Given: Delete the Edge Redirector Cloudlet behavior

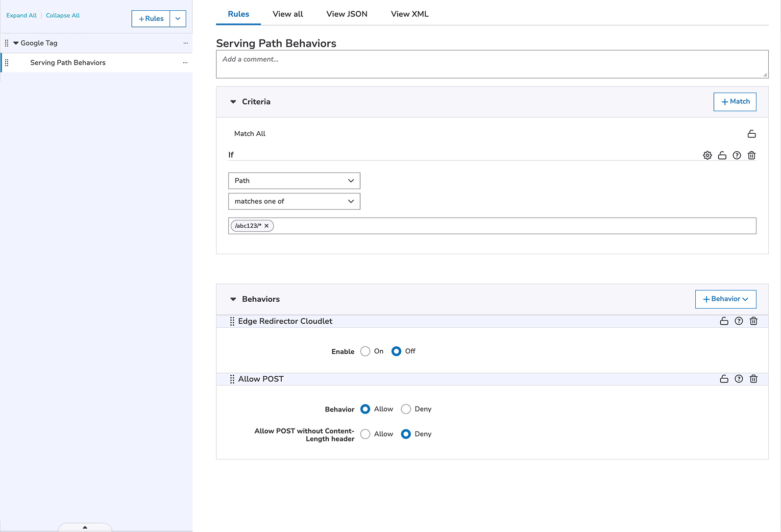Looking at the screenshot, I should tap(753, 321).
